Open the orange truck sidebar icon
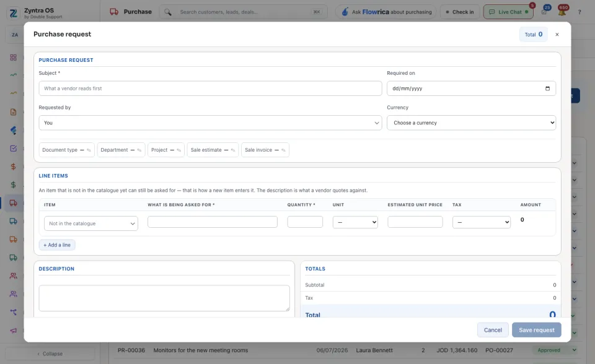 [x=13, y=239]
